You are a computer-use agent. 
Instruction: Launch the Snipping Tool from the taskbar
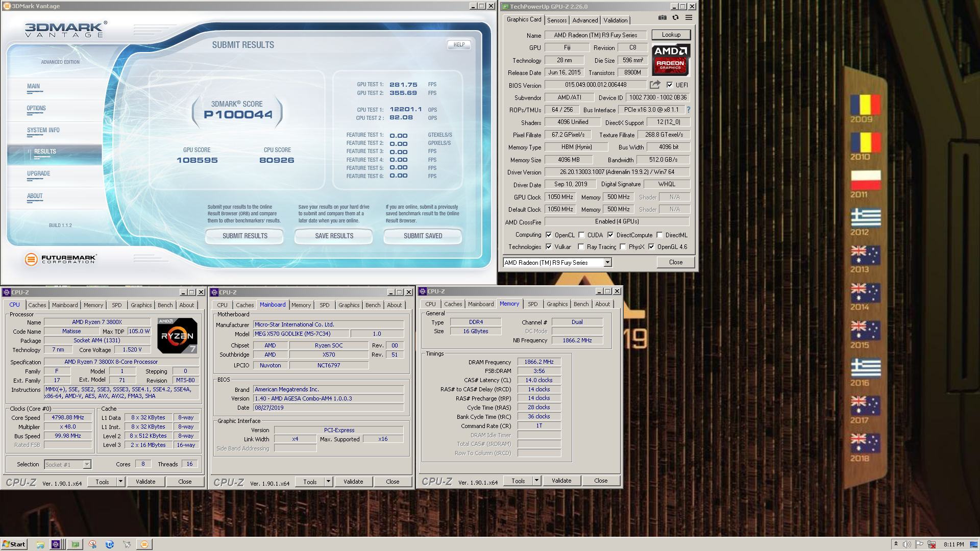(x=92, y=544)
